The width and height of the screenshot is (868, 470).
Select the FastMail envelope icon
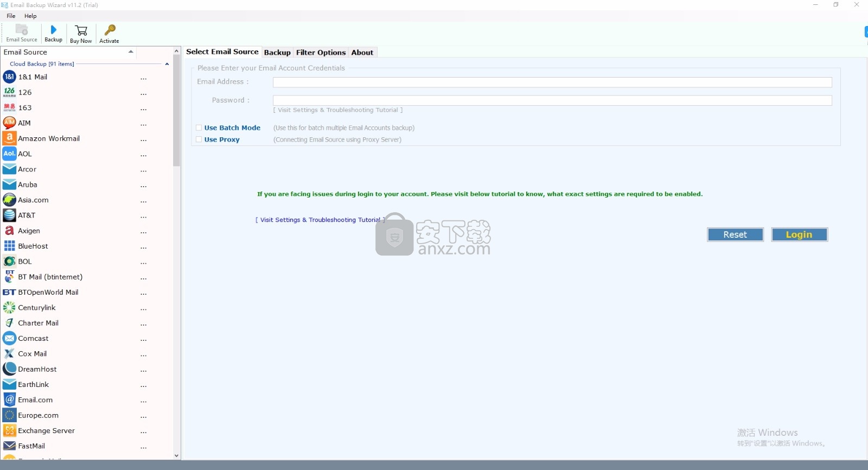click(9, 446)
